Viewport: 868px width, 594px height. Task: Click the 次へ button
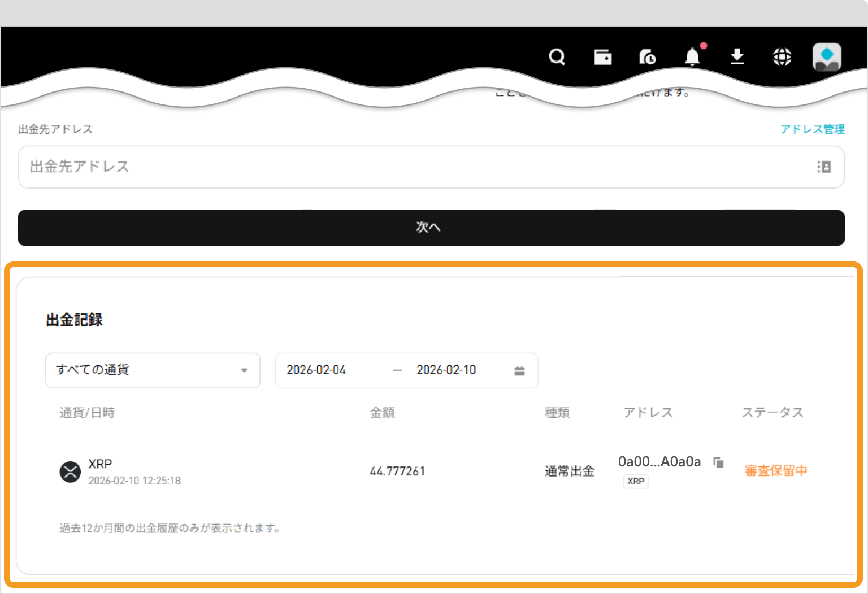pyautogui.click(x=428, y=228)
